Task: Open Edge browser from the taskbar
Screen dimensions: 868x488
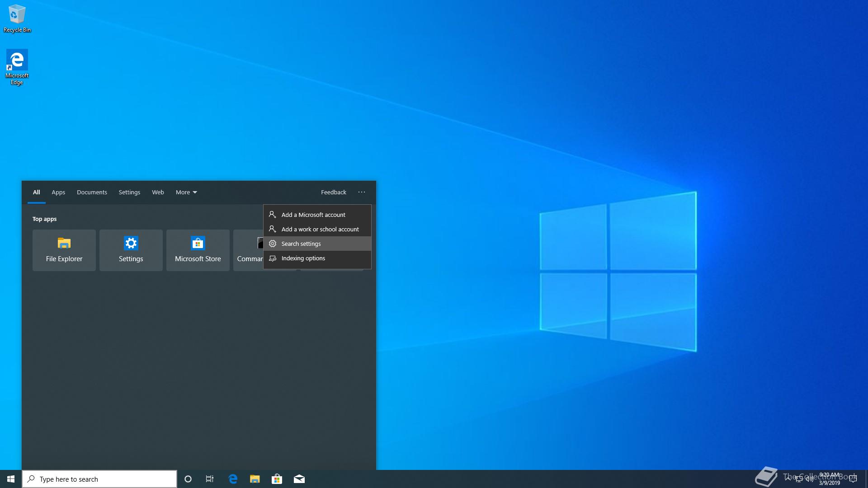Action: 233,479
